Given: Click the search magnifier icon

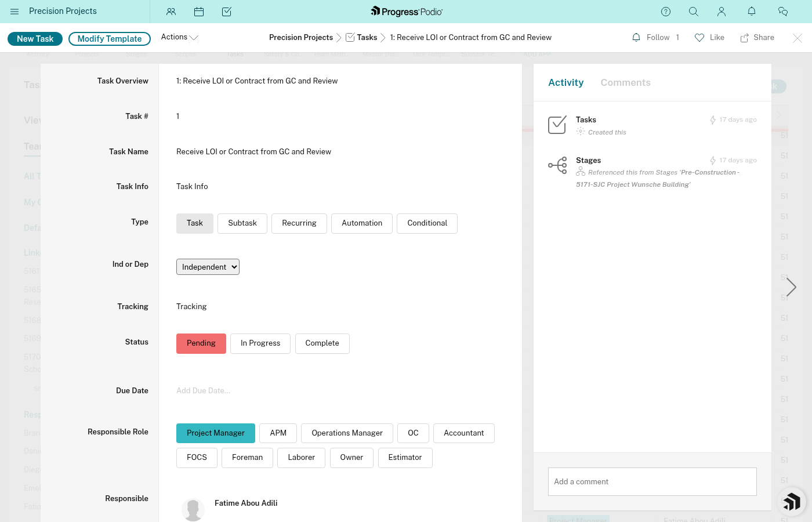Looking at the screenshot, I should (694, 11).
